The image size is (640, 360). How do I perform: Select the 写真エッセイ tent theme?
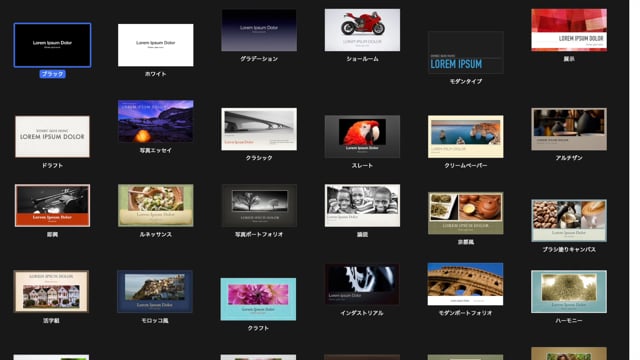pyautogui.click(x=156, y=121)
